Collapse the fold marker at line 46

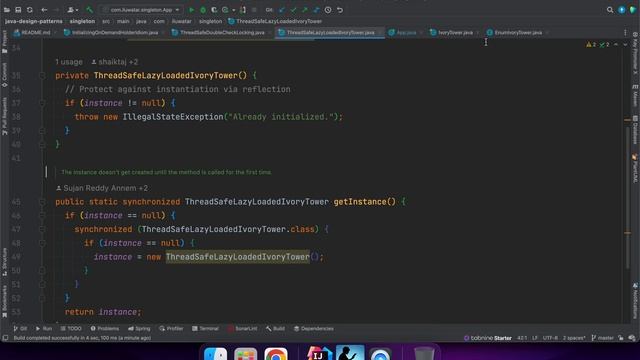pyautogui.click(x=42, y=216)
